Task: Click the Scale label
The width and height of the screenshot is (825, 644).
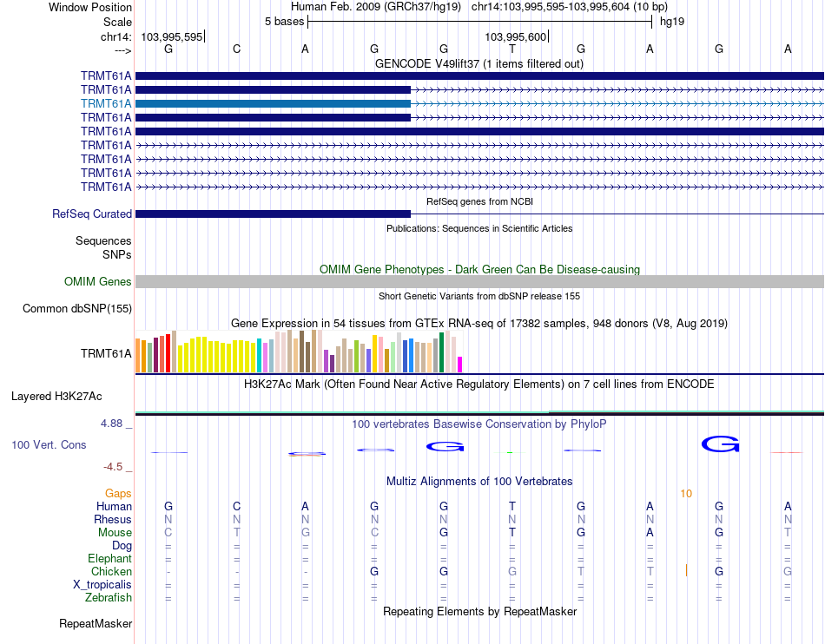Action: [x=117, y=22]
